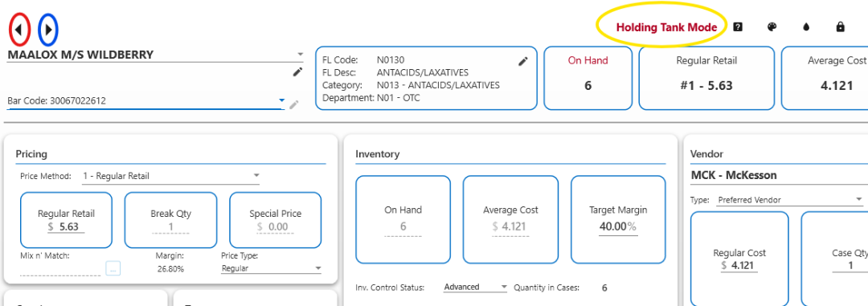Edit bar code with gray pencil icon

294,104
